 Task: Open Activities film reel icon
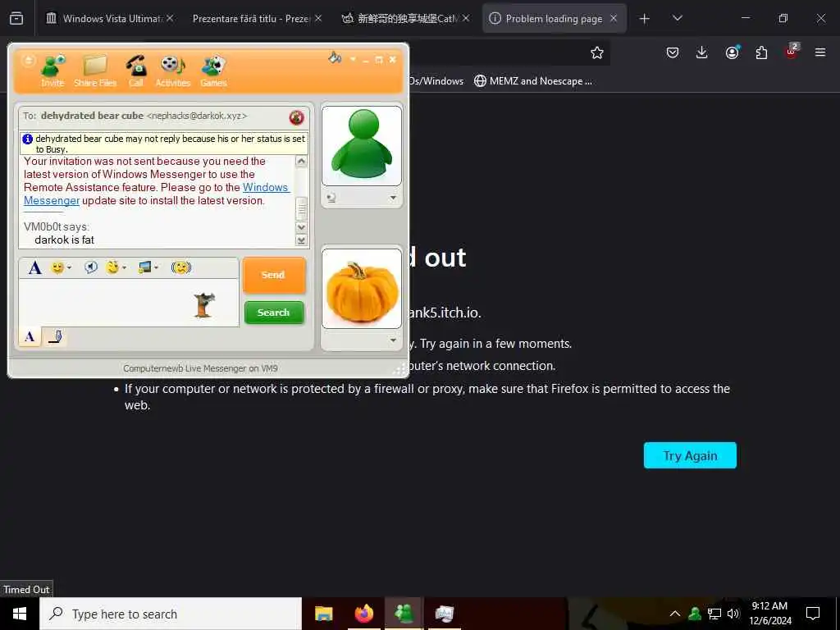point(172,71)
